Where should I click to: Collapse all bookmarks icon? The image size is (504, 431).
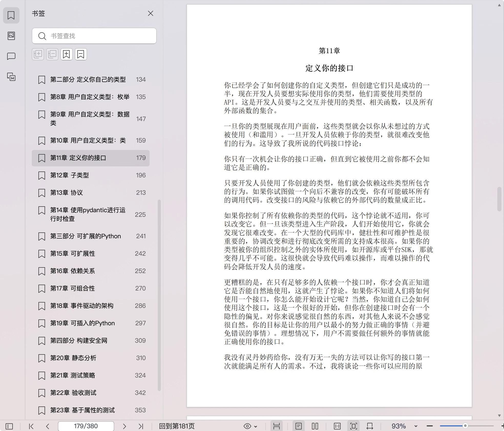[52, 54]
